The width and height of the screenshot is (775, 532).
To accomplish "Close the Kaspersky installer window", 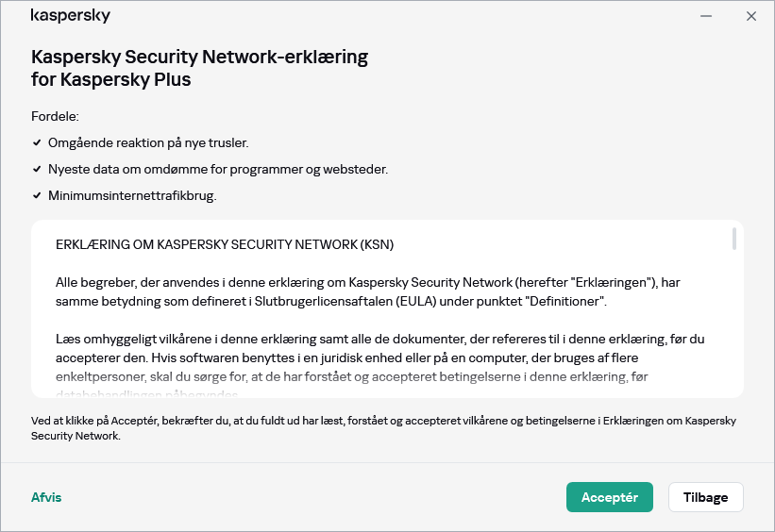I will pos(751,16).
